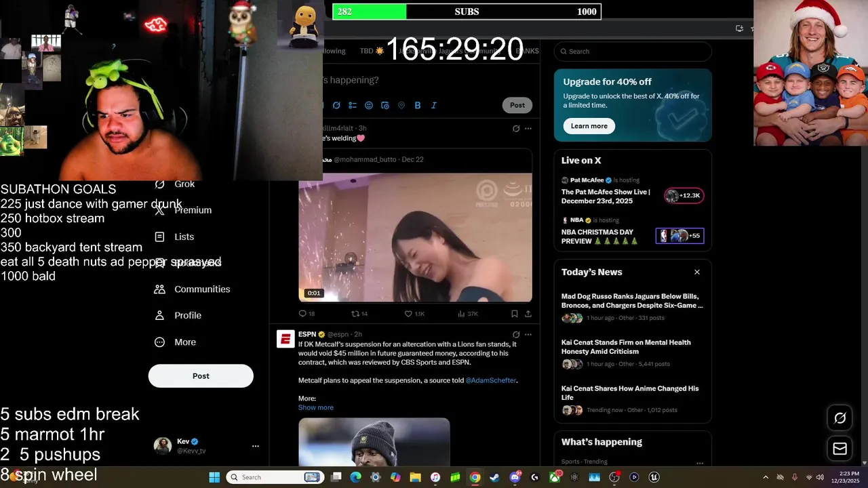
Task: Click Grok icon on welding post
Action: [516, 128]
